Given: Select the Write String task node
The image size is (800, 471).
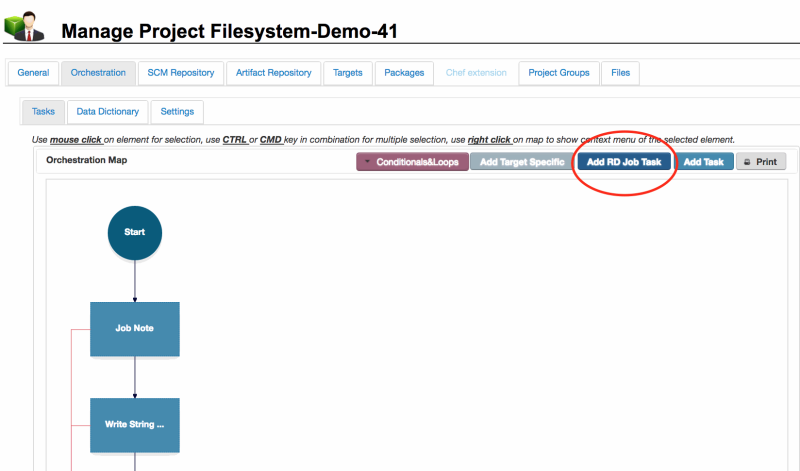Looking at the screenshot, I should point(135,424).
